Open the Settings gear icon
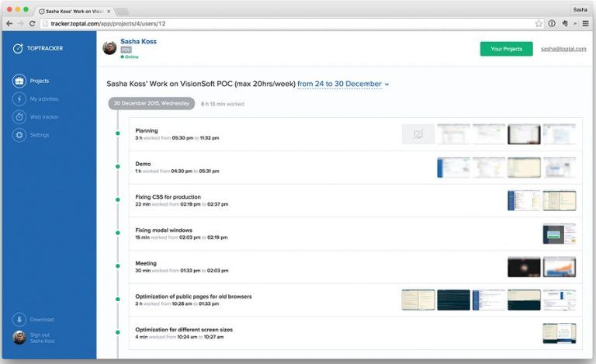Screen dimensions: 596x364 point(19,135)
